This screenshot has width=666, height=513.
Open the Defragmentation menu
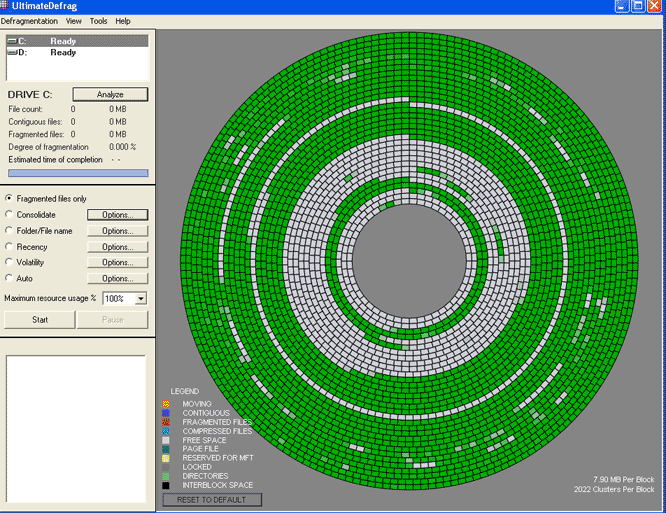point(29,21)
